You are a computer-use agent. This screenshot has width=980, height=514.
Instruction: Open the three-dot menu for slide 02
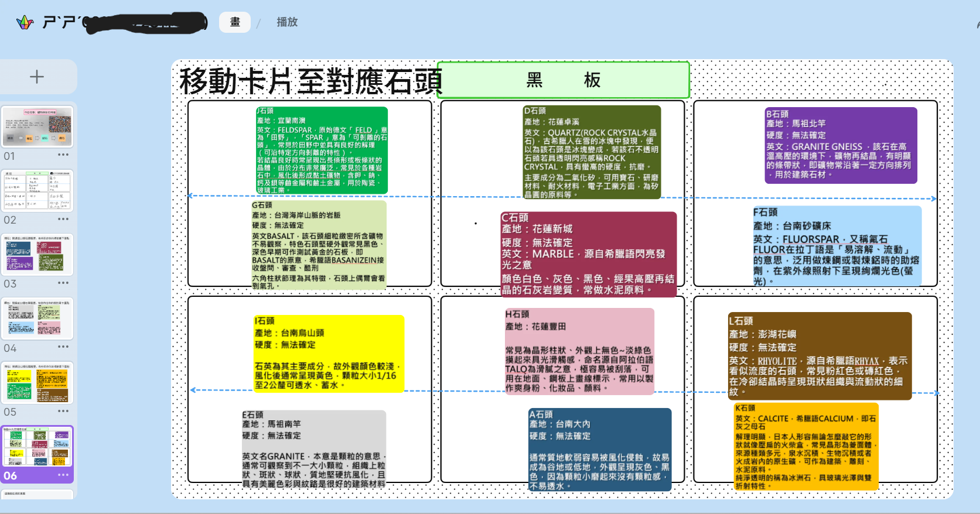click(x=63, y=219)
